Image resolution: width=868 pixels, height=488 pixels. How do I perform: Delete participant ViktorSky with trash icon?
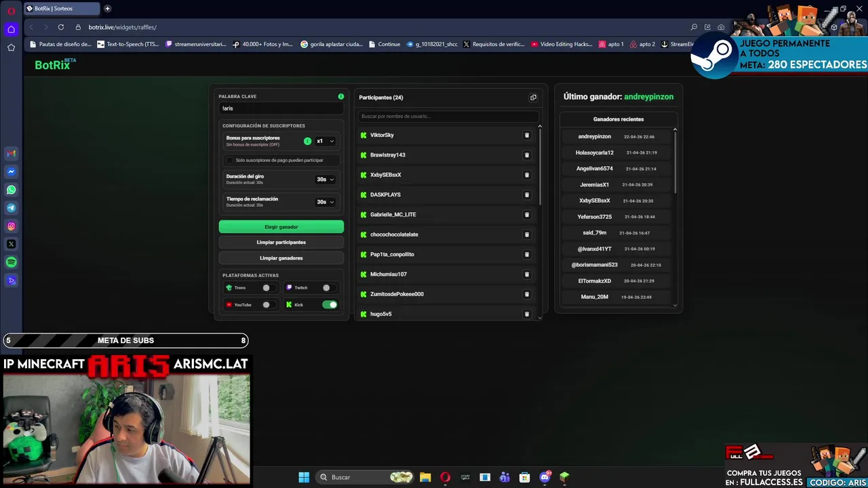(527, 135)
